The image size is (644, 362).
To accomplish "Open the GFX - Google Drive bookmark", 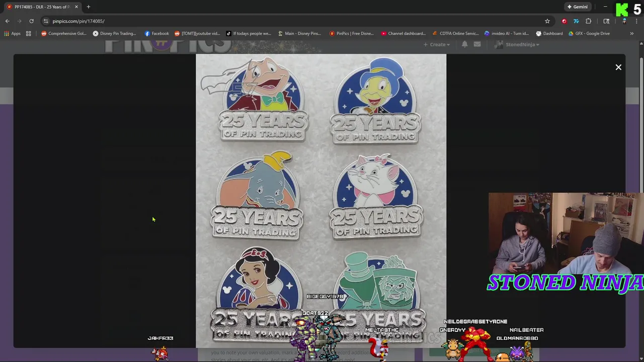I will (x=589, y=34).
